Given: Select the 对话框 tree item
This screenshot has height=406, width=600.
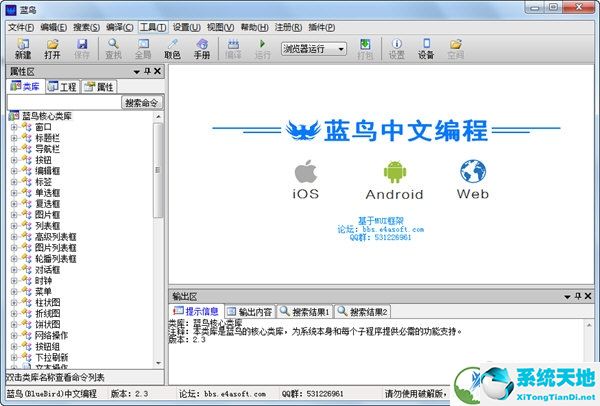Looking at the screenshot, I should coord(47,269).
